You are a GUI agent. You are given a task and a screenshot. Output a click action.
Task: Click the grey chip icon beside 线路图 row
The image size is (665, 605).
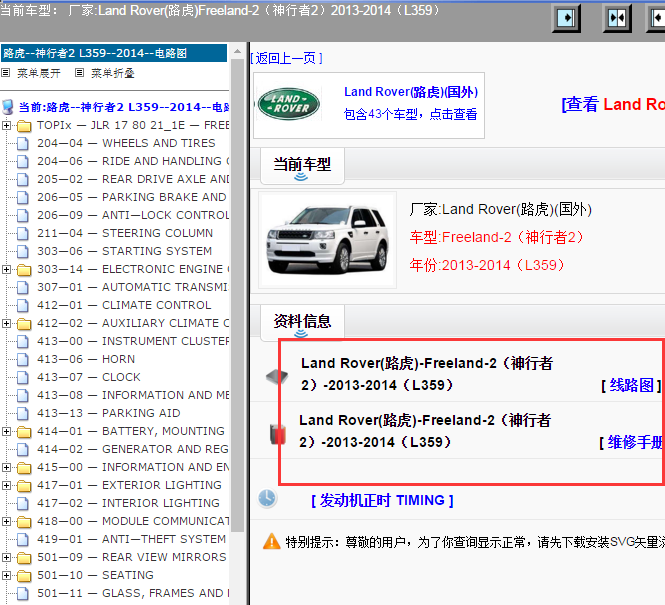coord(277,376)
